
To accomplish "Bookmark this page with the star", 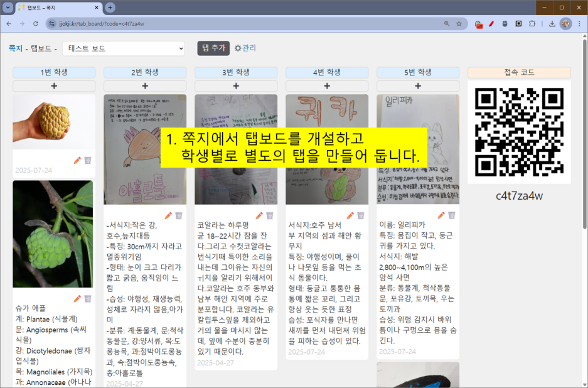I will click(459, 24).
